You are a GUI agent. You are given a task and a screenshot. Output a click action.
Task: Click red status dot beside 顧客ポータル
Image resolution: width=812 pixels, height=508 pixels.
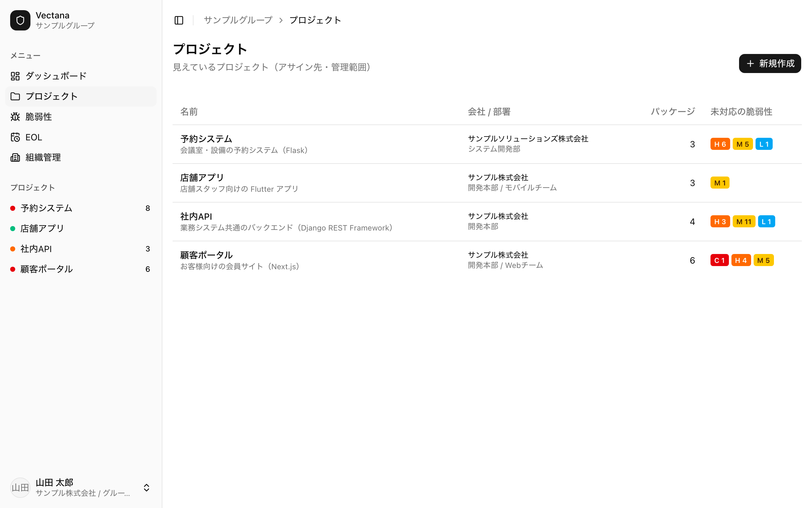[13, 269]
